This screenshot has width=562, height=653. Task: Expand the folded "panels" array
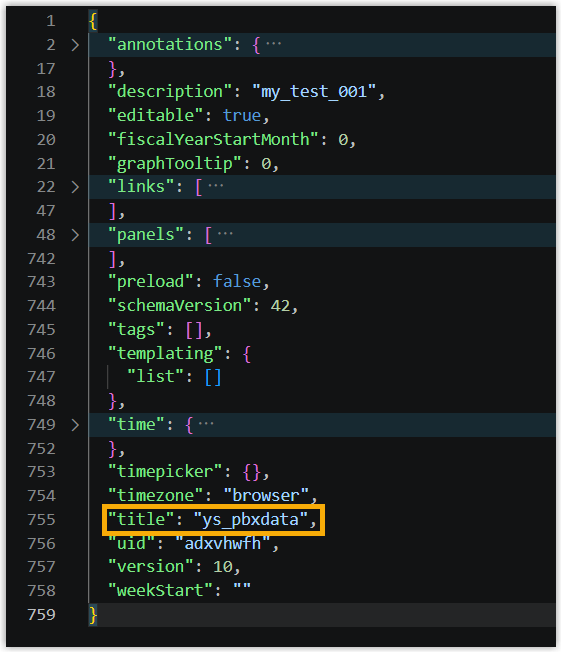(x=75, y=235)
